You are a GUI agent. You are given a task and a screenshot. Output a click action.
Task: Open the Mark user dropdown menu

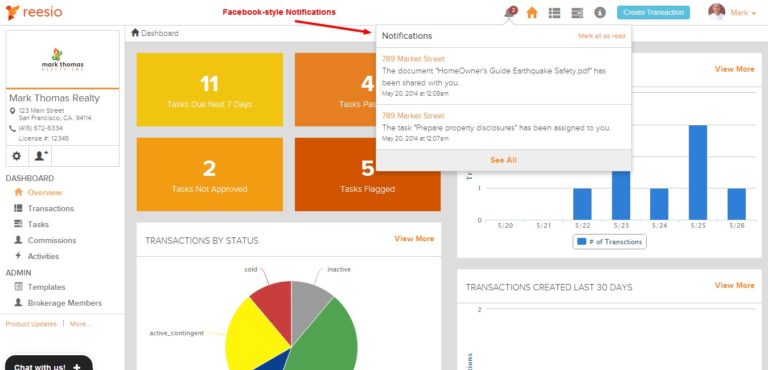tap(743, 13)
